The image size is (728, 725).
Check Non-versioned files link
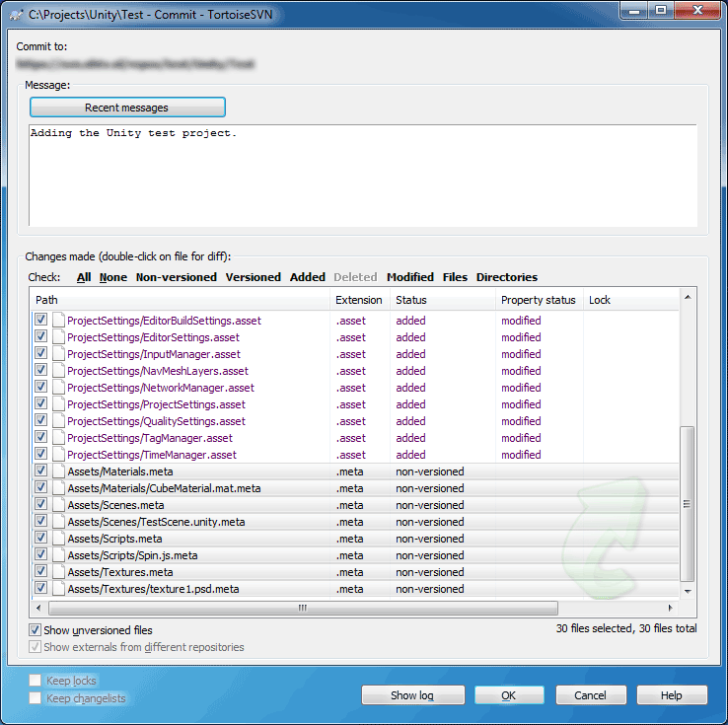tap(176, 277)
